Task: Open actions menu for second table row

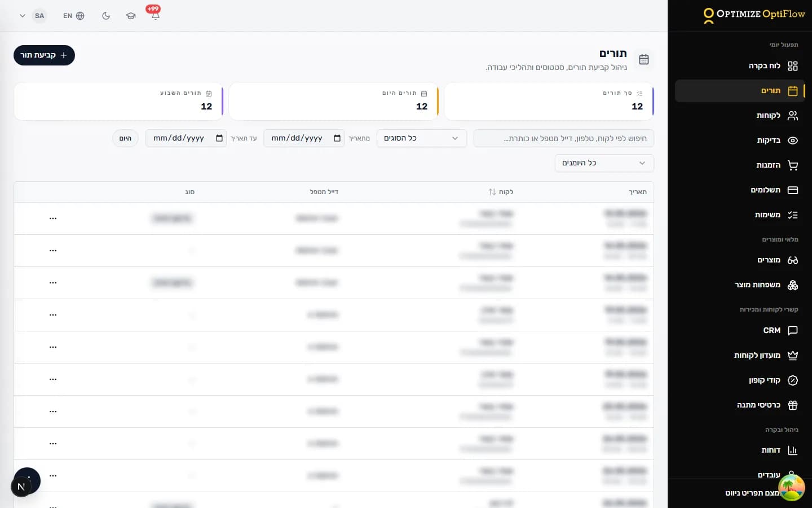Action: [x=53, y=251]
